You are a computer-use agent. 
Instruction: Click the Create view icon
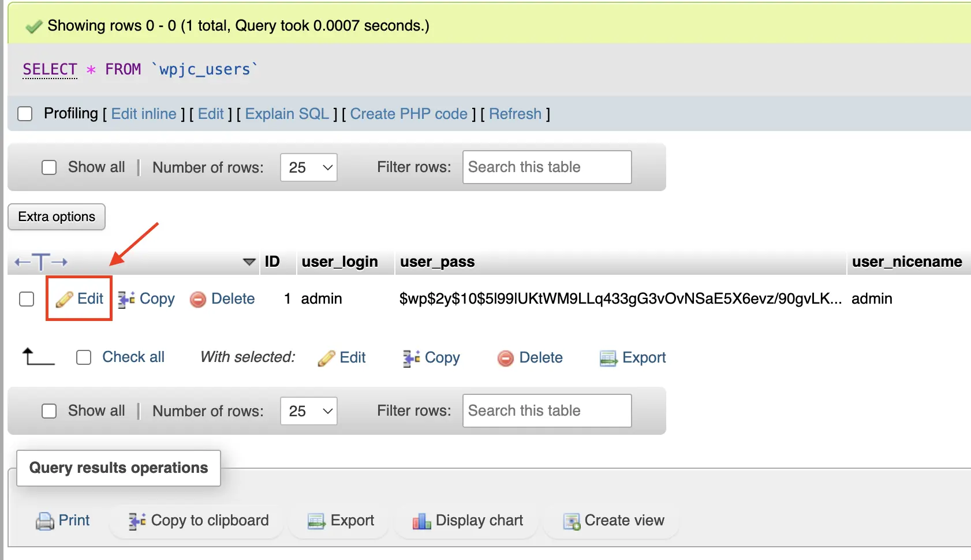pyautogui.click(x=572, y=521)
